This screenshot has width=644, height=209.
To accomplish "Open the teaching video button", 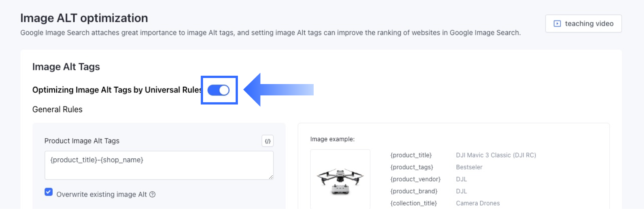I will pos(583,23).
